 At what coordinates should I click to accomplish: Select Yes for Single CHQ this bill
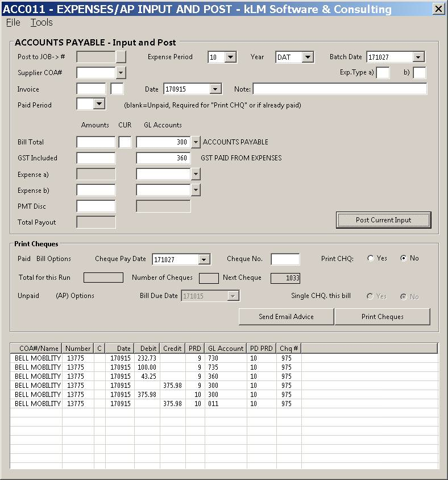(370, 296)
